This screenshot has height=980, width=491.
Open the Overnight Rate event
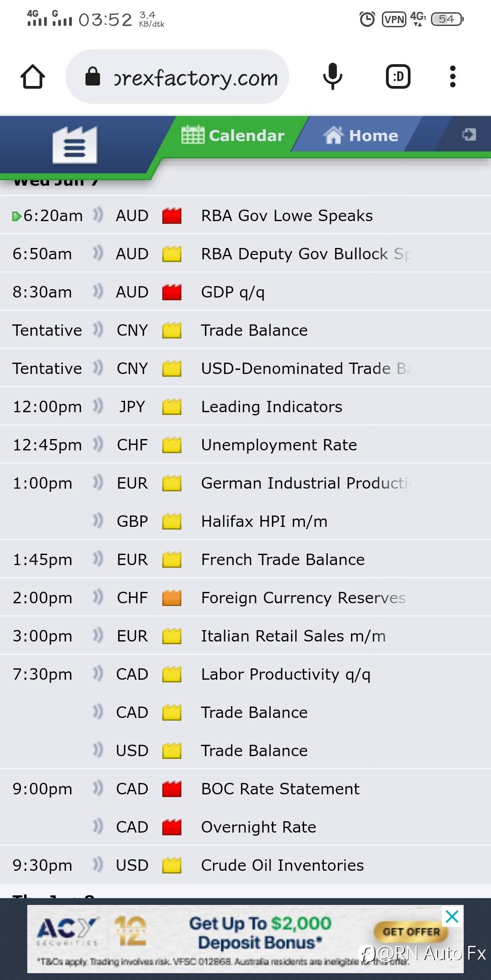pyautogui.click(x=258, y=827)
